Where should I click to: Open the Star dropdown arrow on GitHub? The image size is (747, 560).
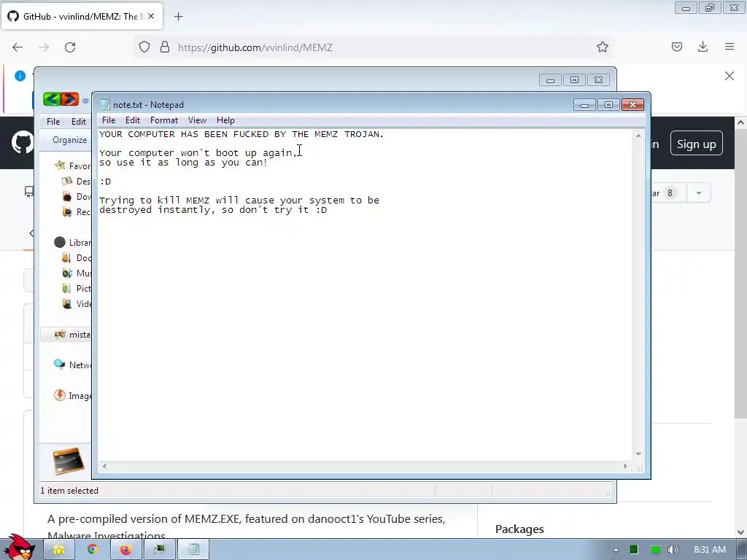point(699,193)
